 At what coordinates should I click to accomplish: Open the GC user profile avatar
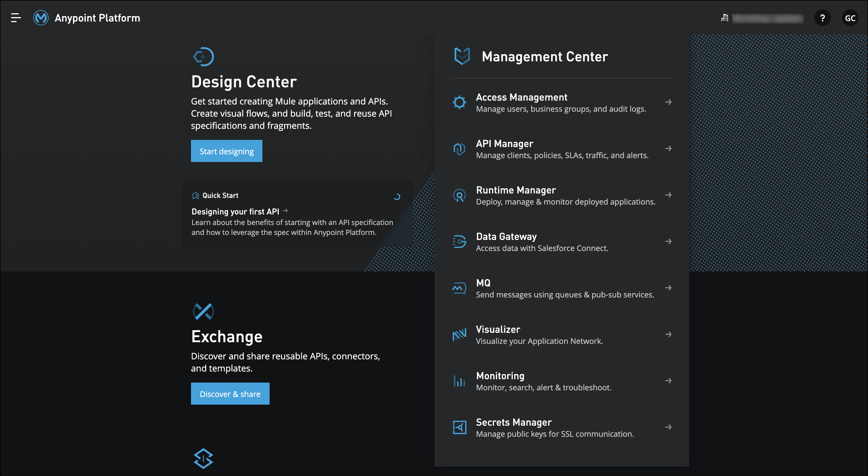coord(850,18)
